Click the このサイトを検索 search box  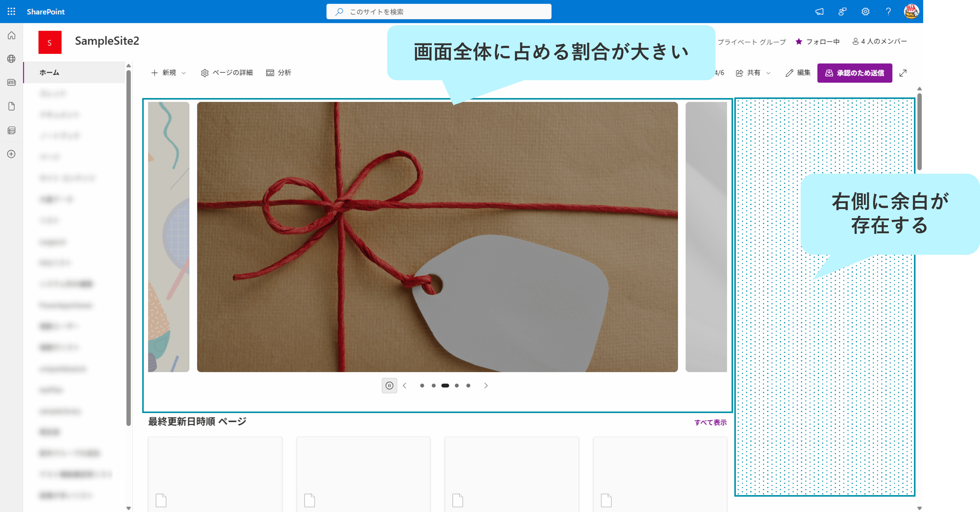pos(438,11)
